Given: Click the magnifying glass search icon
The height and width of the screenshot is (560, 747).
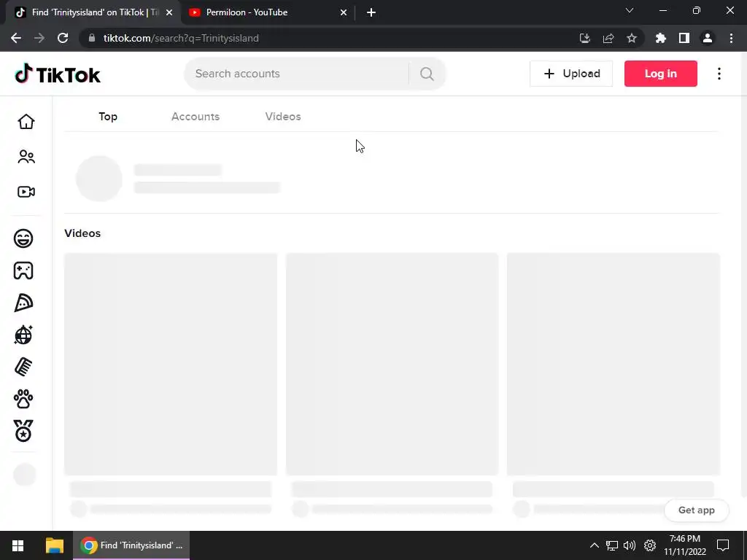Looking at the screenshot, I should [427, 74].
